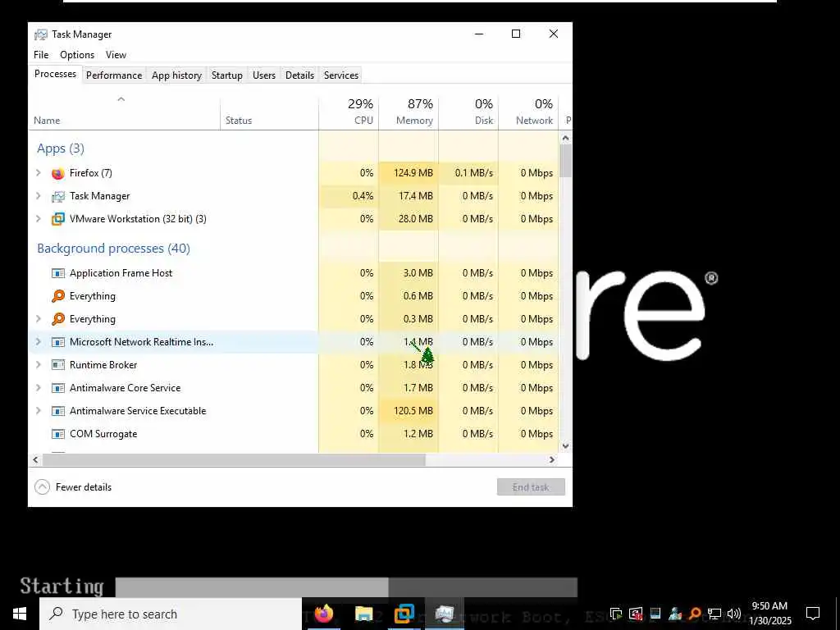Open the volume speaker tray icon

pyautogui.click(x=734, y=614)
